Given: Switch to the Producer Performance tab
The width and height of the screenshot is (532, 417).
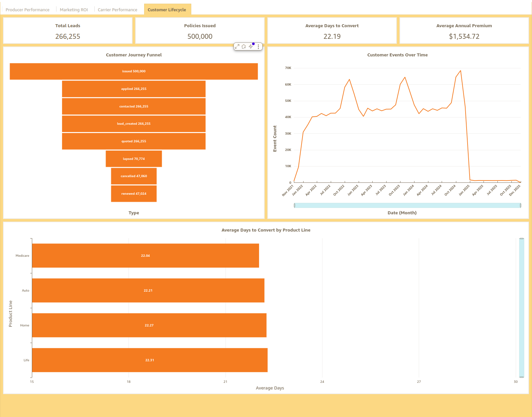Looking at the screenshot, I should [x=28, y=10].
